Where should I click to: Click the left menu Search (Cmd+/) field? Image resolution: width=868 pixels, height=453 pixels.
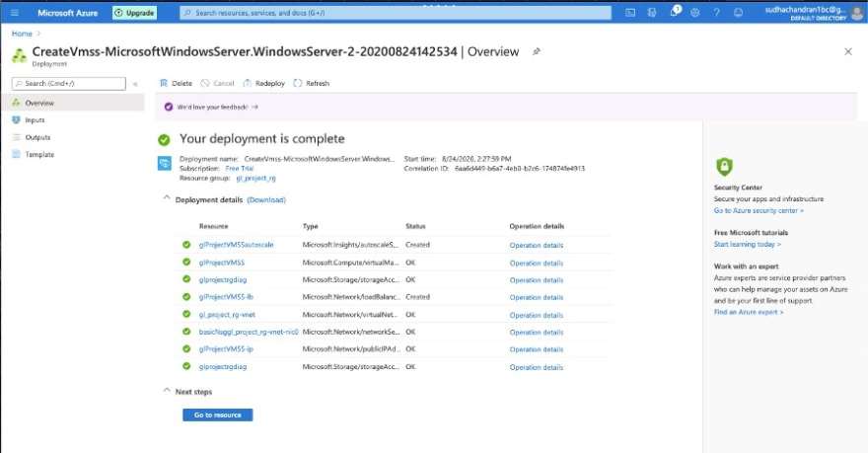[x=69, y=83]
